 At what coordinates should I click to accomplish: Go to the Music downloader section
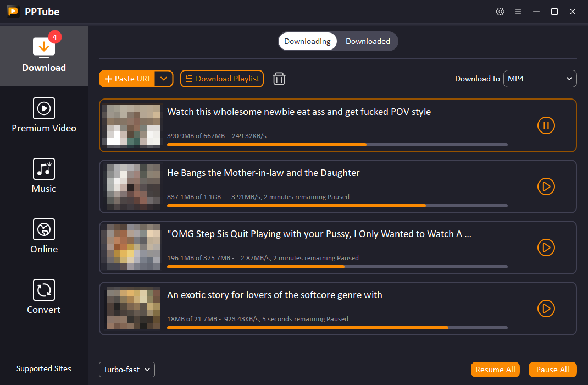pyautogui.click(x=44, y=175)
